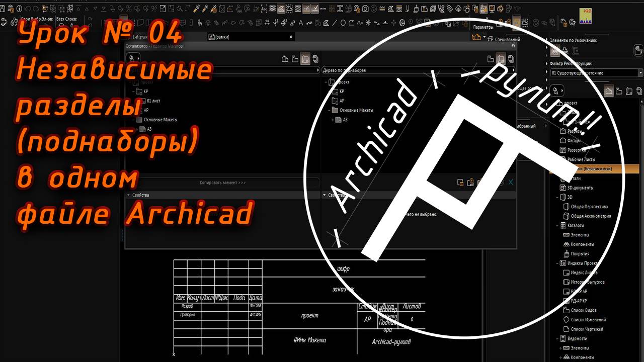Select wall tool icon under Элементы по Умолчанию
This screenshot has height=362, width=644.
coord(555,51)
